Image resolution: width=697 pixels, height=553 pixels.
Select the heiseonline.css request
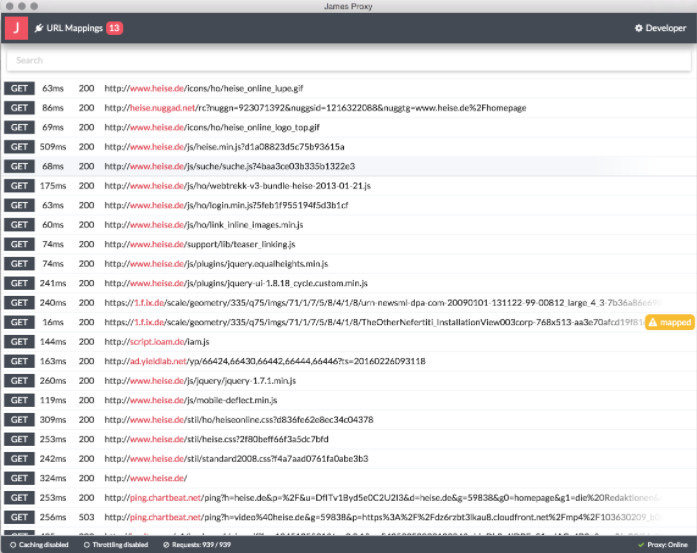(x=348, y=420)
